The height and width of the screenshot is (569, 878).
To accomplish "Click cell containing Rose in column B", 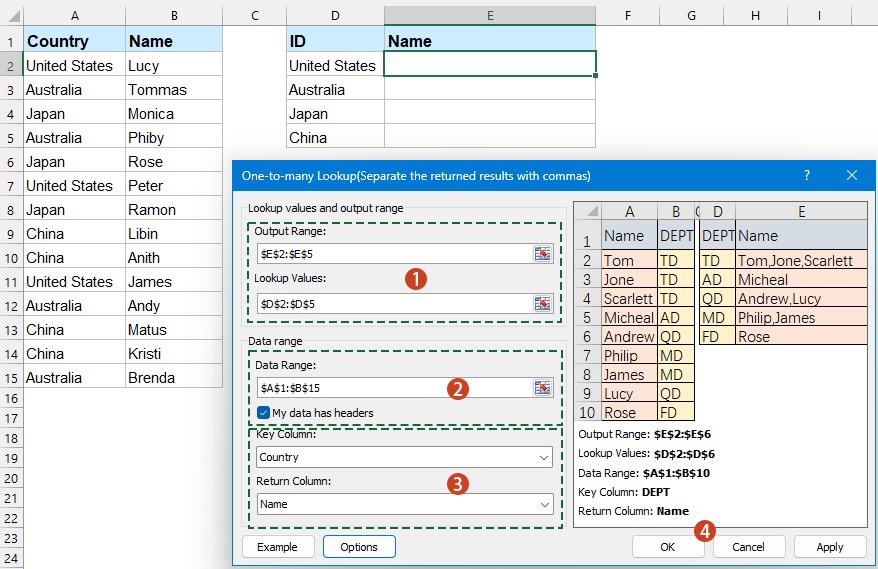I will point(174,162).
